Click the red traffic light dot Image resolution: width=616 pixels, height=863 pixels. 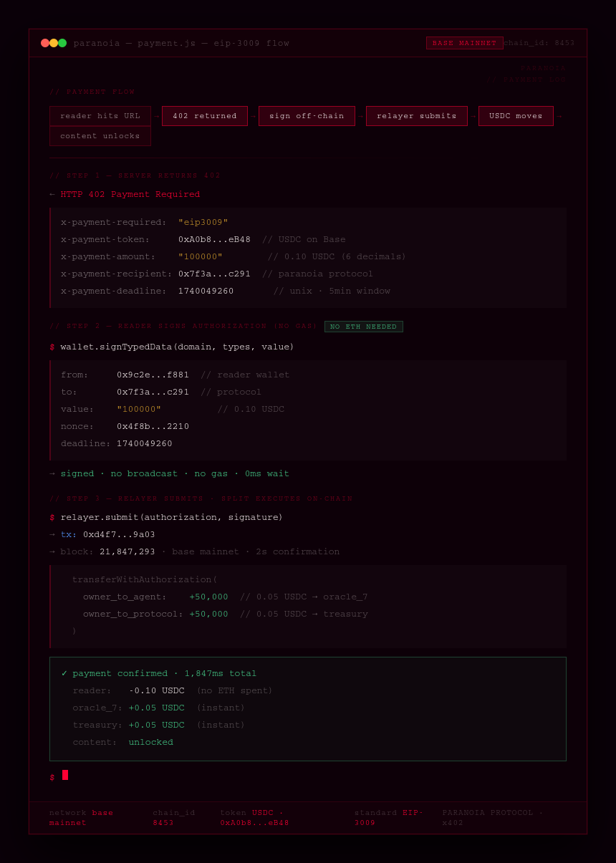[44, 42]
